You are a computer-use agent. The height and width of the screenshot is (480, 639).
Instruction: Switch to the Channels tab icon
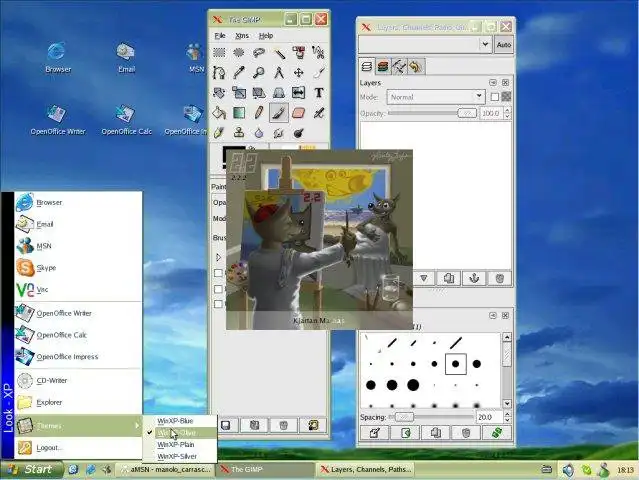(x=383, y=66)
